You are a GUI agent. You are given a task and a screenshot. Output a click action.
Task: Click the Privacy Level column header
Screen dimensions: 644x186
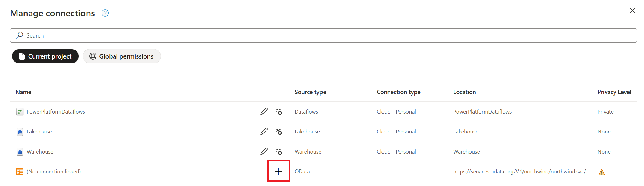(614, 92)
